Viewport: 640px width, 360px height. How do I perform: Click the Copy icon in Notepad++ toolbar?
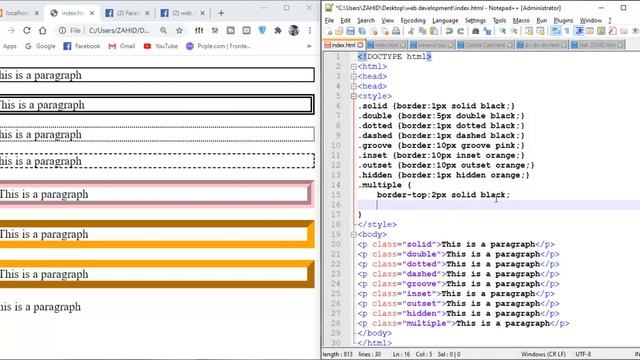click(422, 31)
